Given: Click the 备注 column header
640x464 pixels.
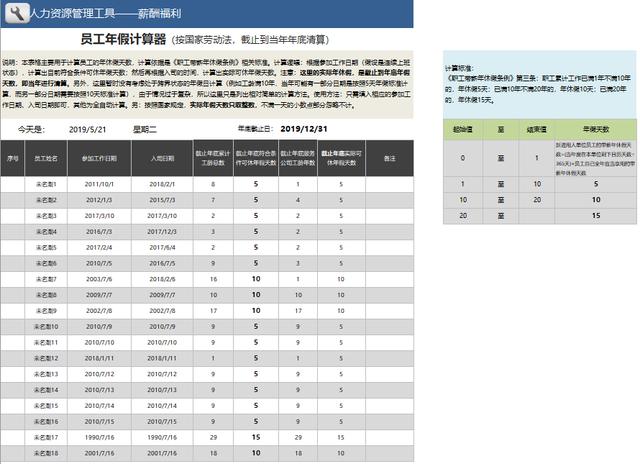Looking at the screenshot, I should point(389,158).
